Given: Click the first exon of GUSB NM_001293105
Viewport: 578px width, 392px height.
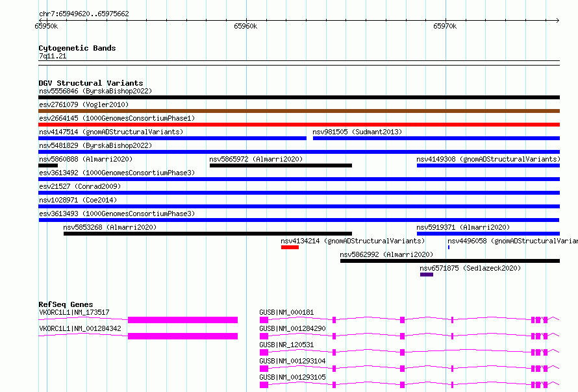Looking at the screenshot, I should pos(264,385).
